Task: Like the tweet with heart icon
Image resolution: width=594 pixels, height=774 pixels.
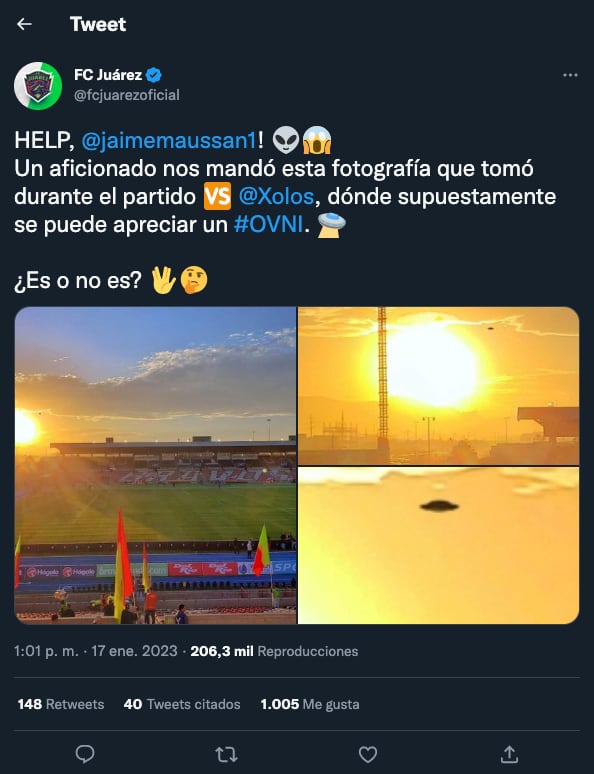Action: [368, 754]
